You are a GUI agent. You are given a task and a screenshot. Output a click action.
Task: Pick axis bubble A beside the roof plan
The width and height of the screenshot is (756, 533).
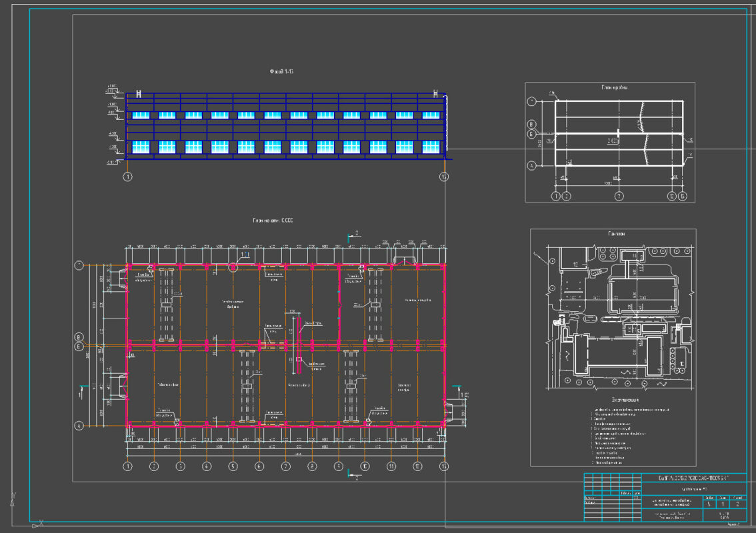(531, 166)
